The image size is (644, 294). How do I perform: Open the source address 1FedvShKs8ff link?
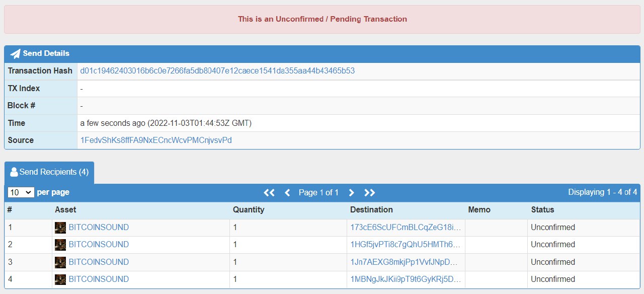point(156,140)
